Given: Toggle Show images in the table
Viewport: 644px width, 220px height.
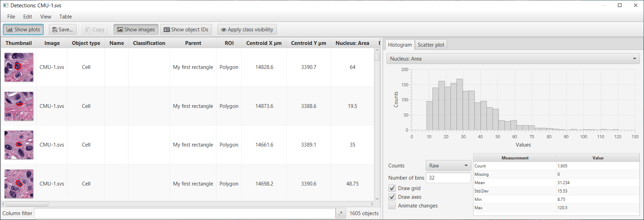Looking at the screenshot, I should (x=136, y=30).
